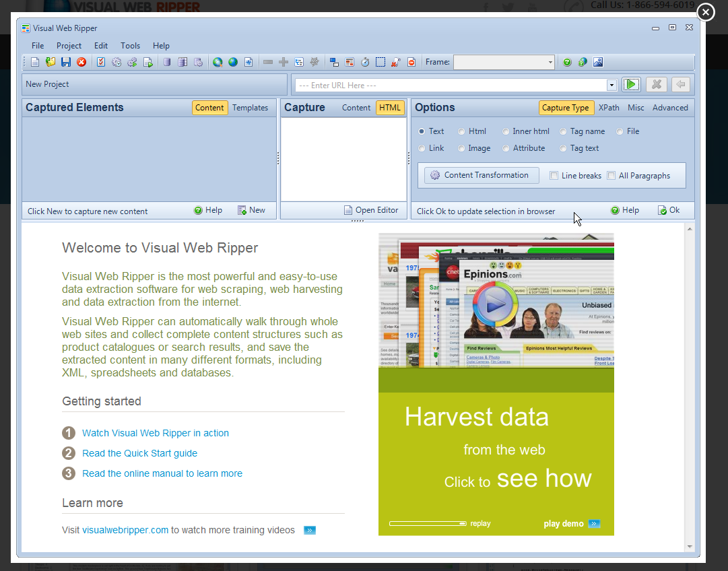Click the stopwatch toolbar icon
The width and height of the screenshot is (728, 571).
pyautogui.click(x=366, y=62)
